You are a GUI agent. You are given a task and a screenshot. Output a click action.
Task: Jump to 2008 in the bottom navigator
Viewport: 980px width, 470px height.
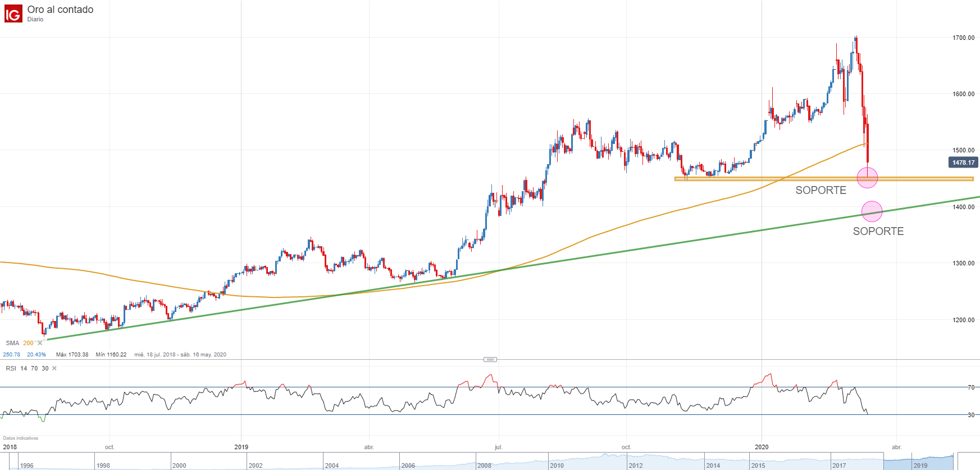click(484, 466)
